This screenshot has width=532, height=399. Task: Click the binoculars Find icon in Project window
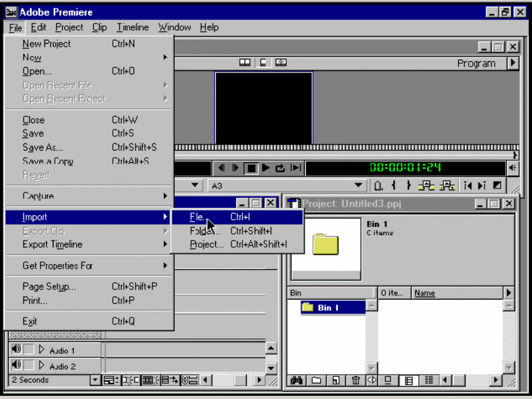297,380
